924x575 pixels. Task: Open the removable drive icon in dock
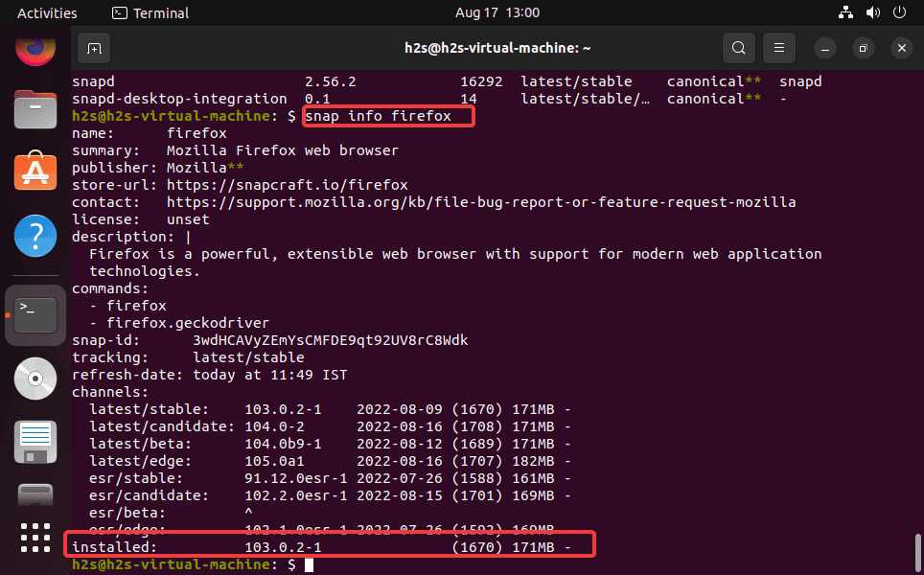tap(35, 441)
